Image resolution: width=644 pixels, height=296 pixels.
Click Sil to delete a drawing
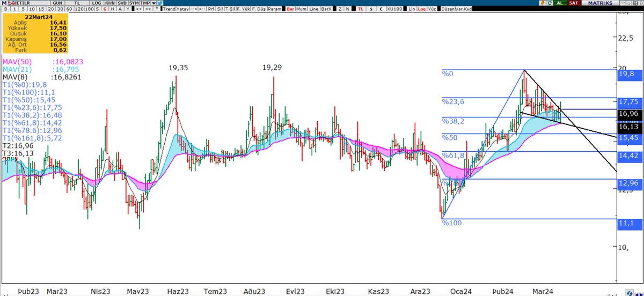coord(220,9)
